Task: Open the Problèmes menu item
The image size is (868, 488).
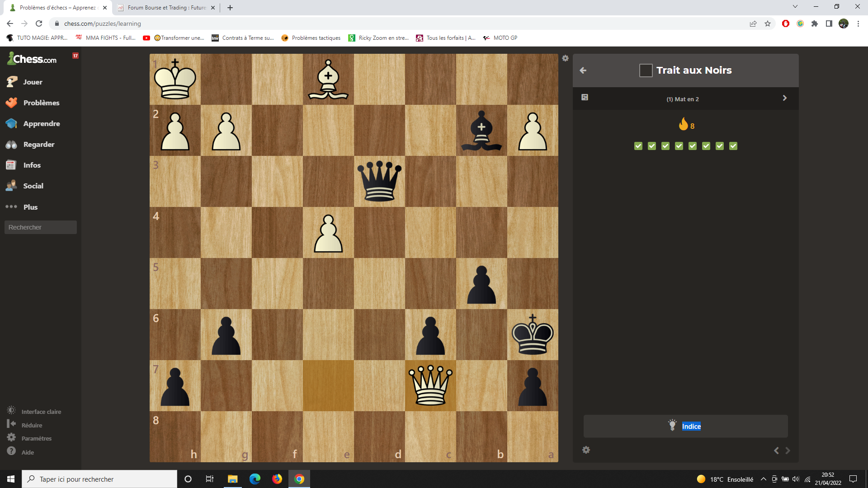Action: pyautogui.click(x=41, y=103)
